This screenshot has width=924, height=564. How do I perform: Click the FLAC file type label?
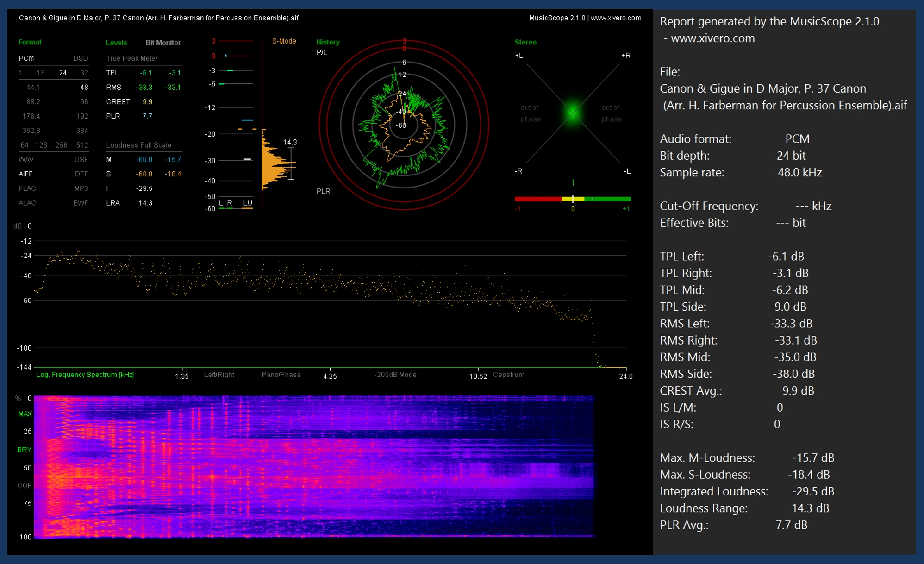27,188
